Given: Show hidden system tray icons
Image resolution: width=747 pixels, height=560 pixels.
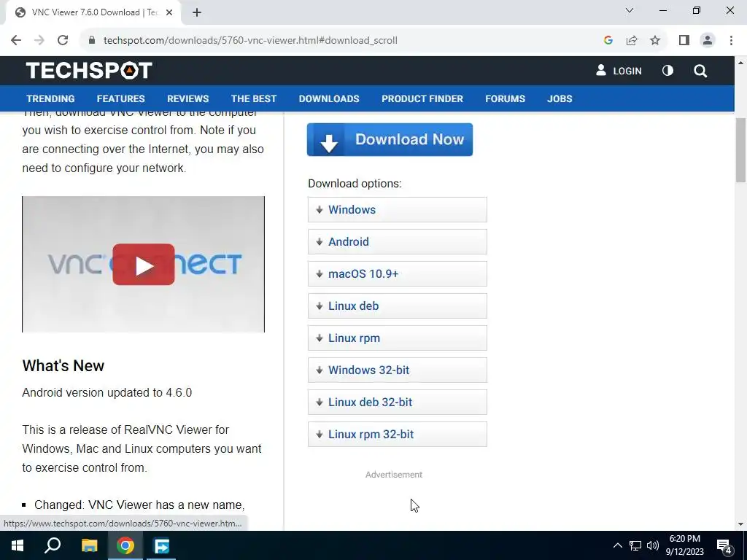Looking at the screenshot, I should (617, 545).
